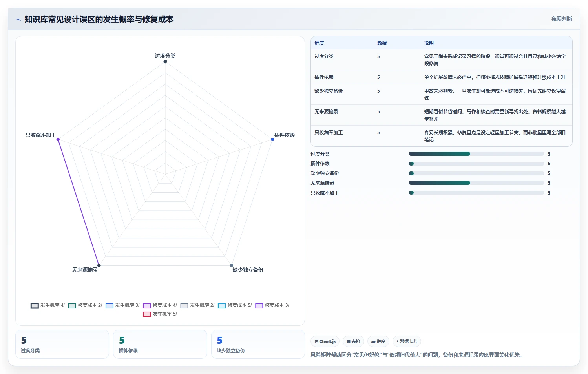588x374 pixels.
Task: Click the 只收藏不加工 progress row label
Action: click(x=325, y=193)
